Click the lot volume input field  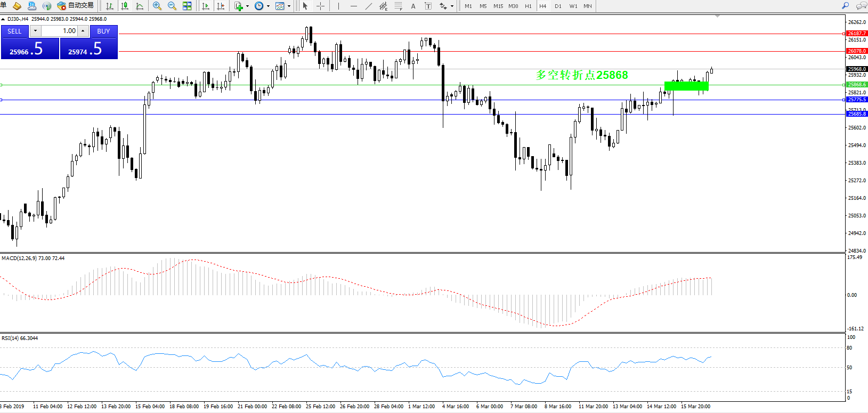(x=60, y=31)
